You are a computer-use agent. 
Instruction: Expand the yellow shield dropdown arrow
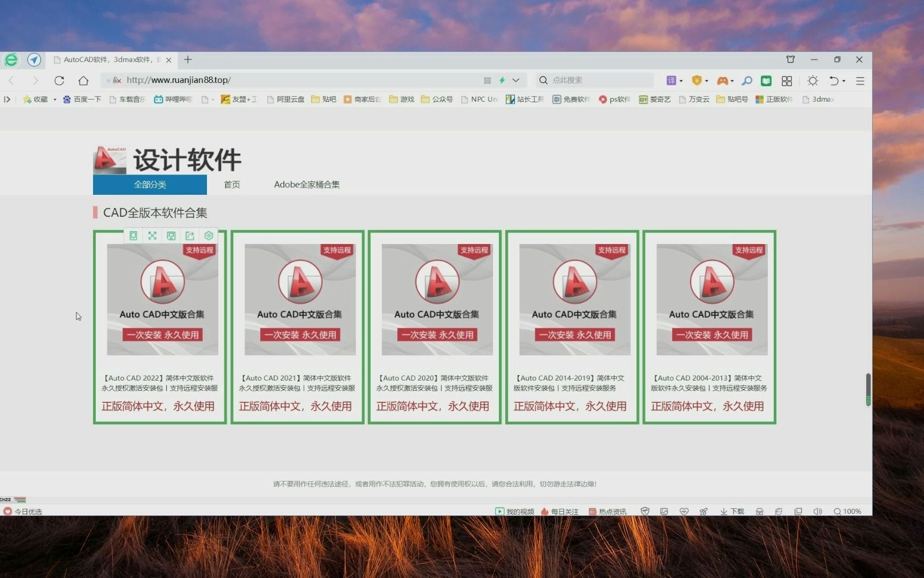[x=706, y=81]
